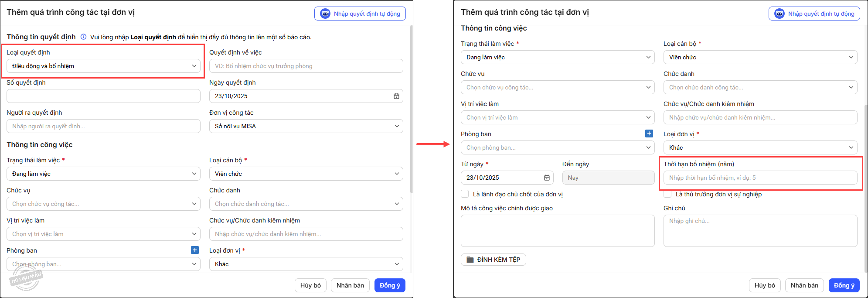The width and height of the screenshot is (868, 298).
Task: Click robot icon on Nhập quyết định tự động in the right dialog
Action: [x=779, y=14]
